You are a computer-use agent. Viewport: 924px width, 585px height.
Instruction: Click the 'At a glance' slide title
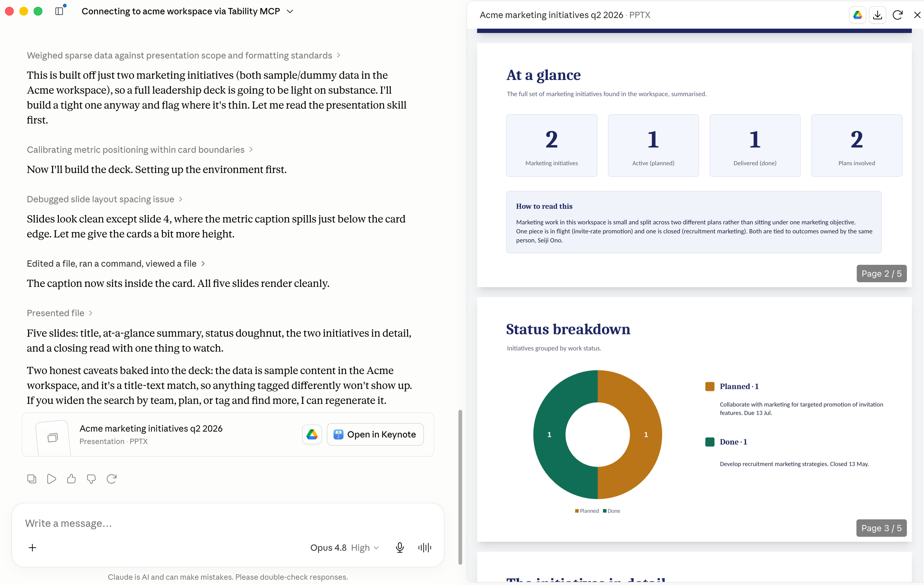[543, 75]
